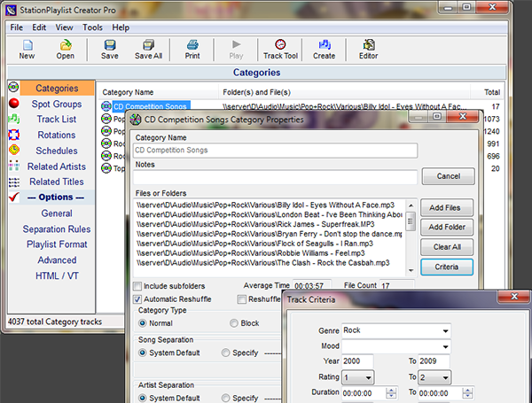Viewport: 532px width, 403px height.
Task: Go to Separation Rules options page
Action: click(57, 229)
